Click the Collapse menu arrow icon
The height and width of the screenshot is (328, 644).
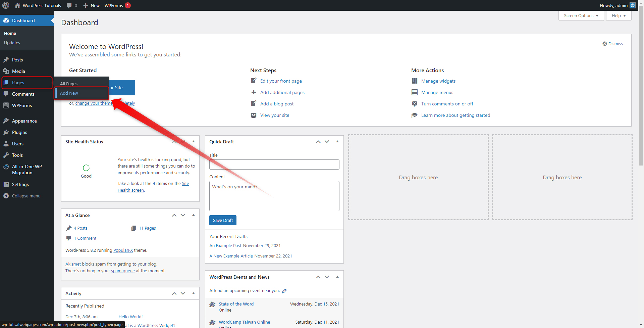click(x=6, y=196)
